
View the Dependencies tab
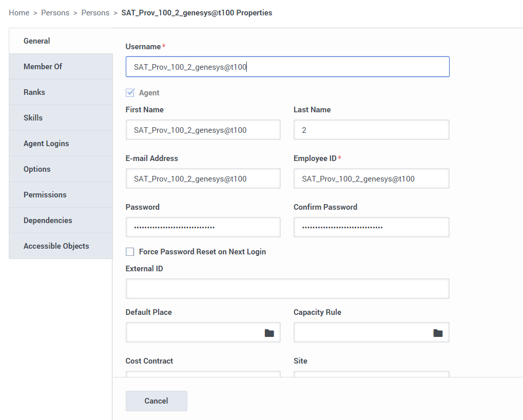[61, 221]
